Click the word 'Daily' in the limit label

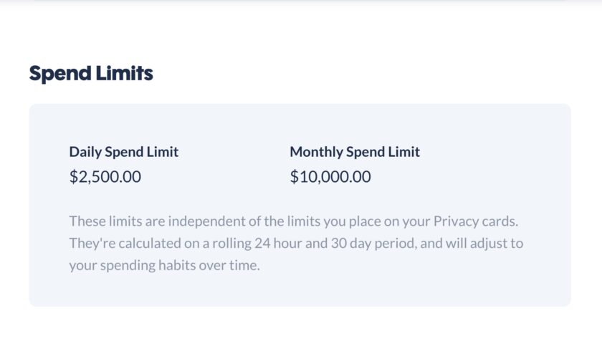[x=85, y=152]
